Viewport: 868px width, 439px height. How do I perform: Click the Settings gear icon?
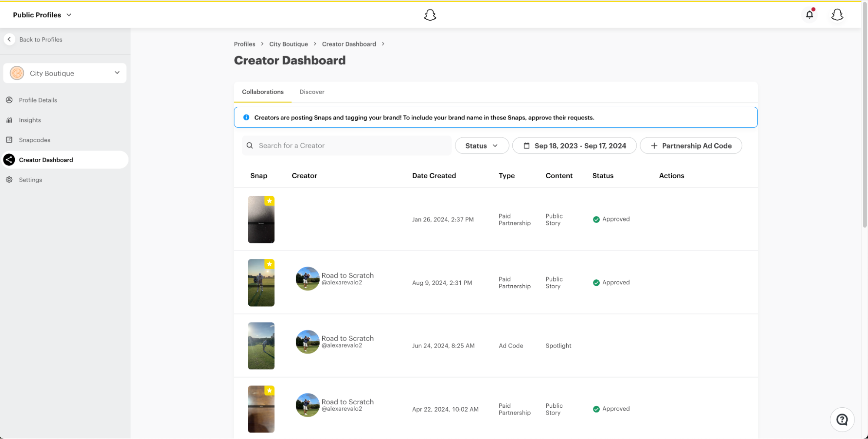[9, 180]
